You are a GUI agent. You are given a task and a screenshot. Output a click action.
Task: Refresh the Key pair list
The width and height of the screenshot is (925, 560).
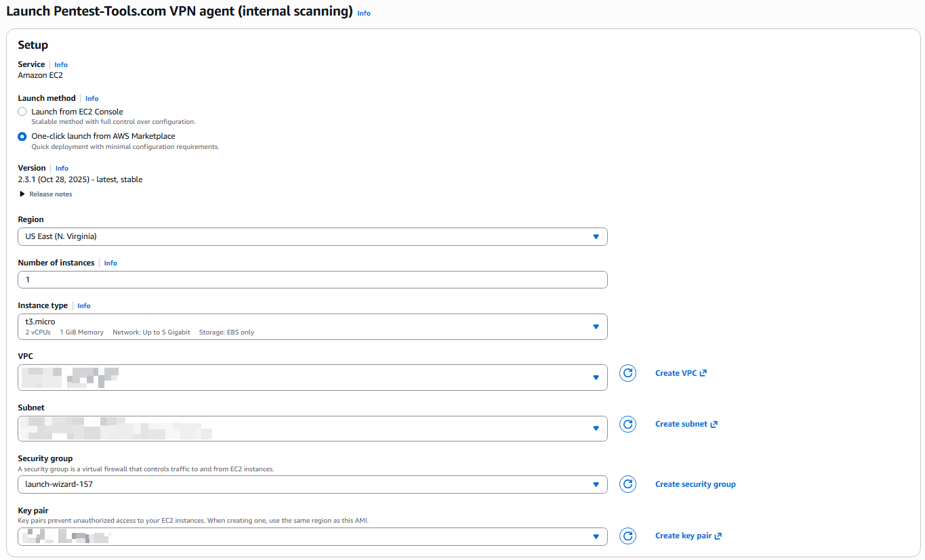coord(628,536)
